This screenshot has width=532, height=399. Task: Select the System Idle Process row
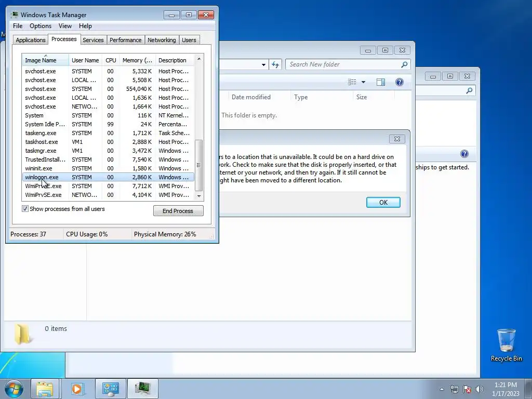point(108,124)
